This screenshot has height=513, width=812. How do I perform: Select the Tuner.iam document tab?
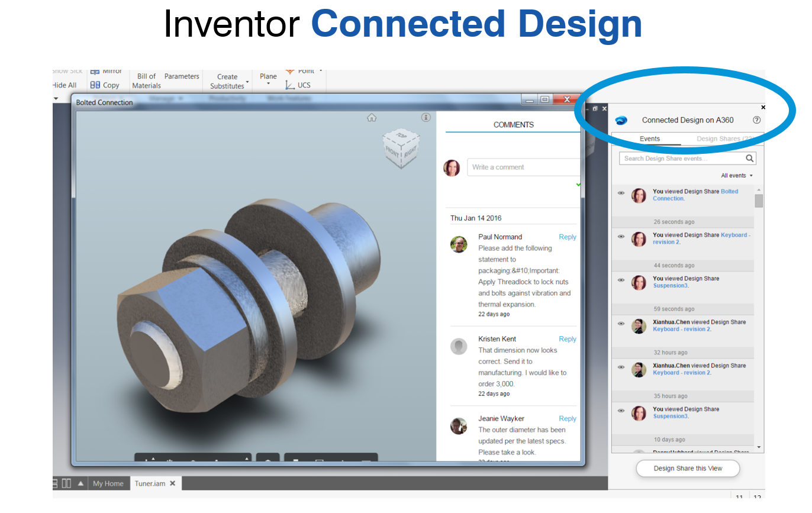150,483
